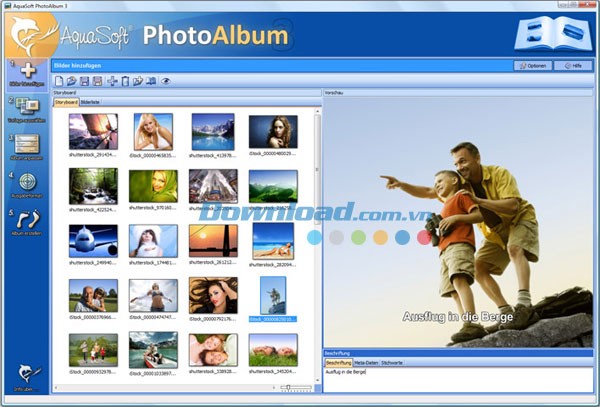This screenshot has width=600, height=407.
Task: Click the scroll up arrow of storyboard
Action: coord(317,111)
